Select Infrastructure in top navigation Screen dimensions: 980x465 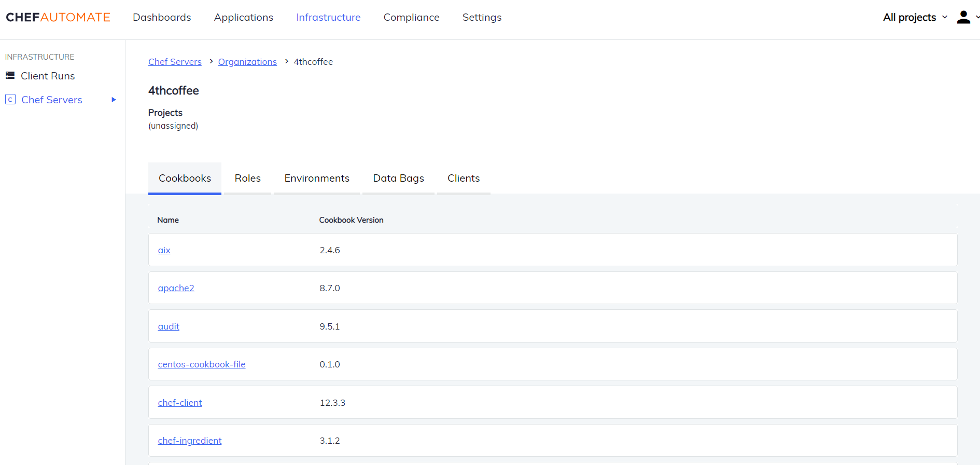coord(328,17)
